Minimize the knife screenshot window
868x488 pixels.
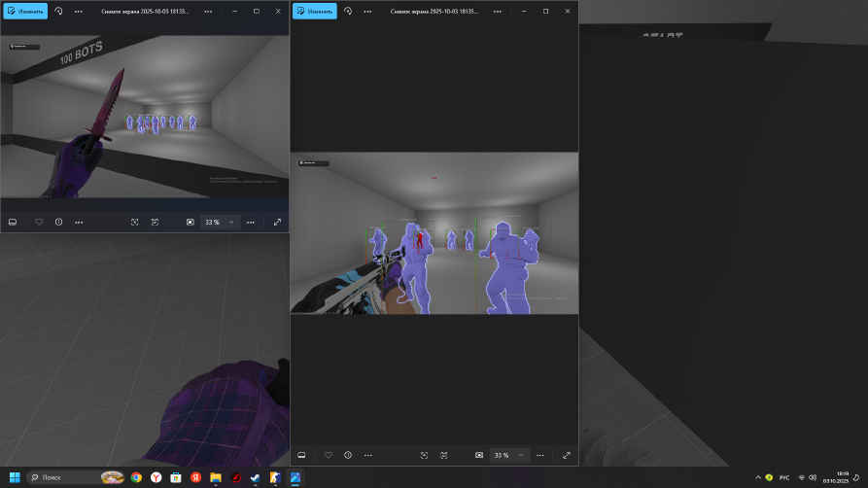coord(234,11)
